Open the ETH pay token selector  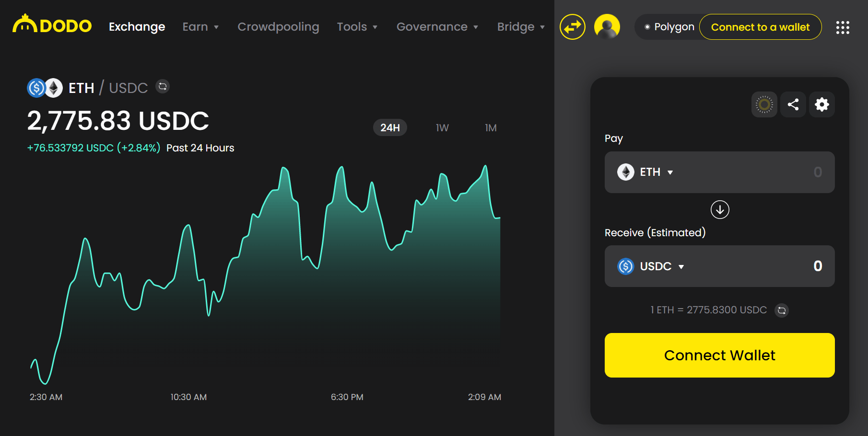tap(645, 172)
